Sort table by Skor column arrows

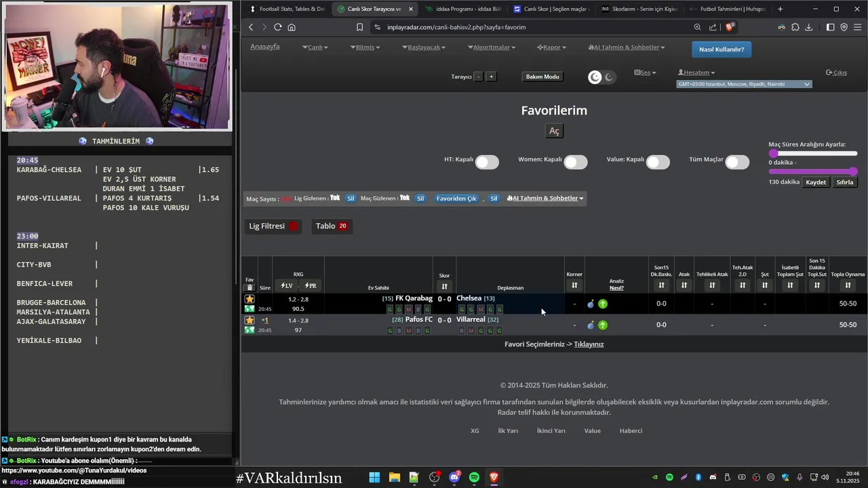pyautogui.click(x=444, y=286)
